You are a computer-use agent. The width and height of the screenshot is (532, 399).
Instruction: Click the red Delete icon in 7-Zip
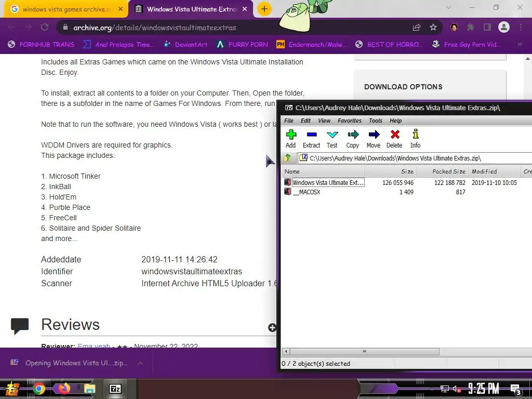(394, 139)
